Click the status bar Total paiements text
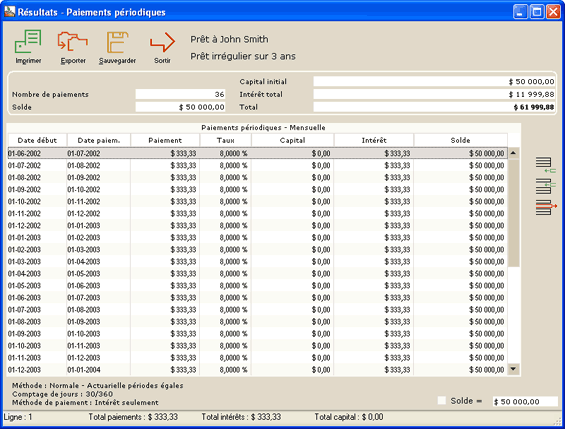Image resolution: width=565 pixels, height=429 pixels. (133, 417)
